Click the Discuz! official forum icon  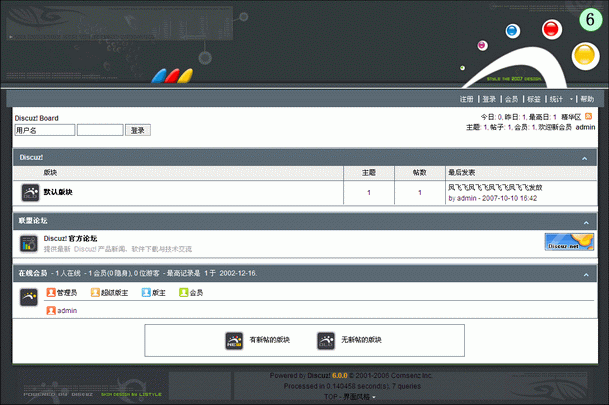pyautogui.click(x=29, y=243)
